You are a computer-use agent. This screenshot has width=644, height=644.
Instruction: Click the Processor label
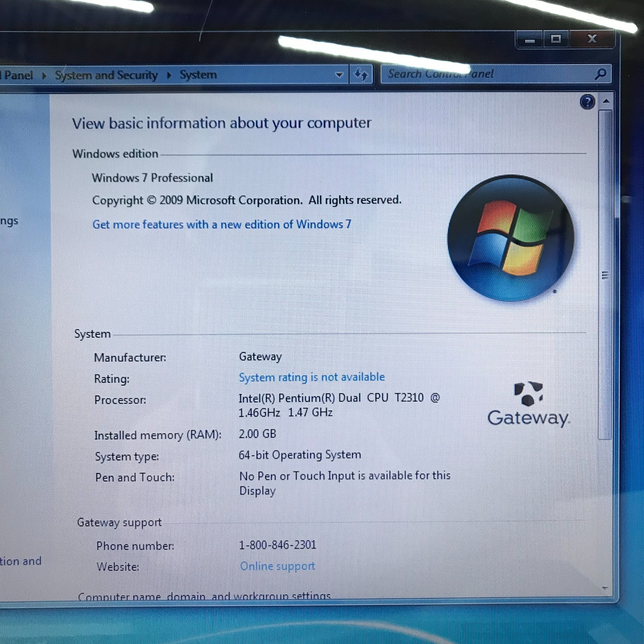(120, 400)
